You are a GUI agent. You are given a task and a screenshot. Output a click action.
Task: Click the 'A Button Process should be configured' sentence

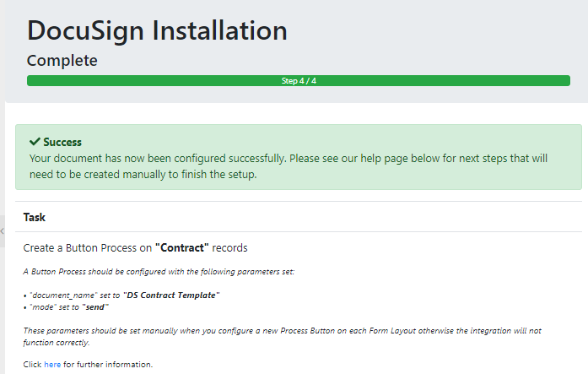coord(159,272)
